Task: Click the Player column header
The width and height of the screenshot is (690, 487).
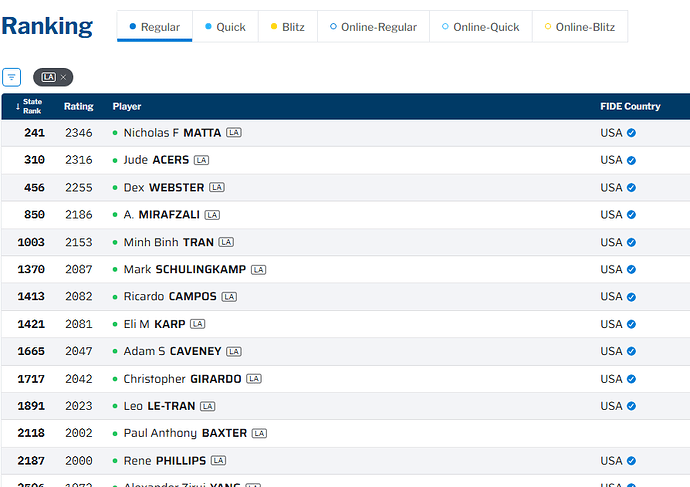Action: point(127,106)
